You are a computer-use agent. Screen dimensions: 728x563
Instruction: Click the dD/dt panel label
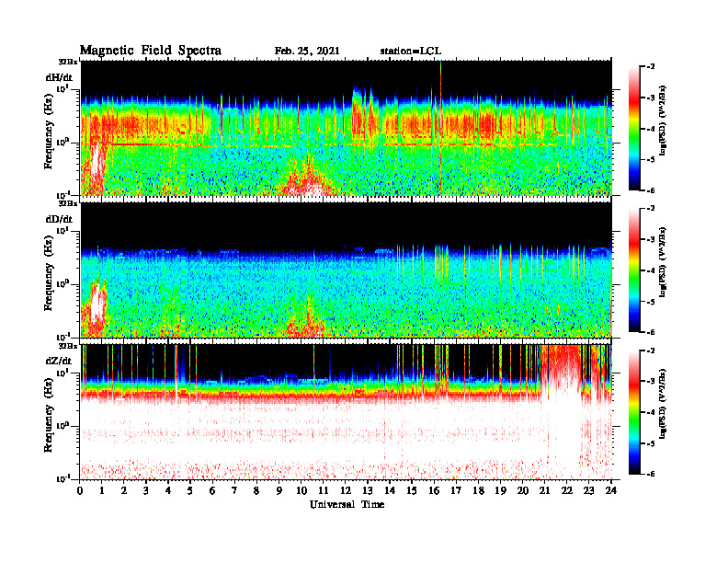pyautogui.click(x=59, y=219)
